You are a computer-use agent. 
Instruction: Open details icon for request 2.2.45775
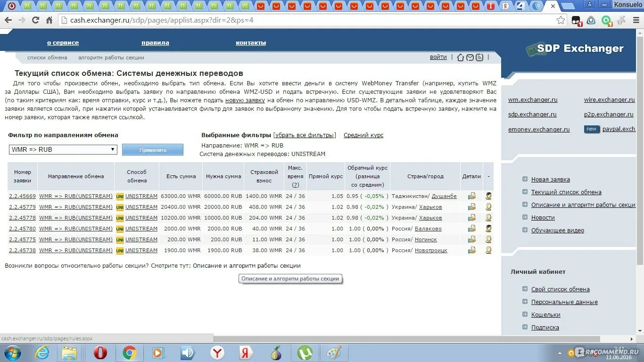[x=471, y=239]
